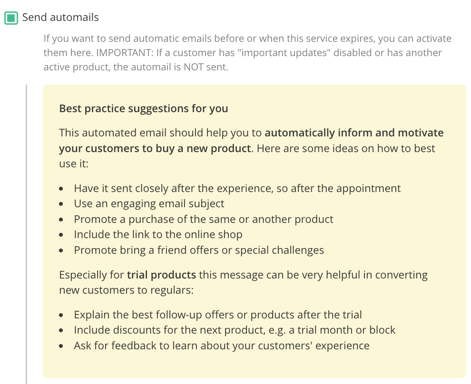Click the 'Include the link to the online shop' bullet
The image size is (471, 384).
(158, 235)
